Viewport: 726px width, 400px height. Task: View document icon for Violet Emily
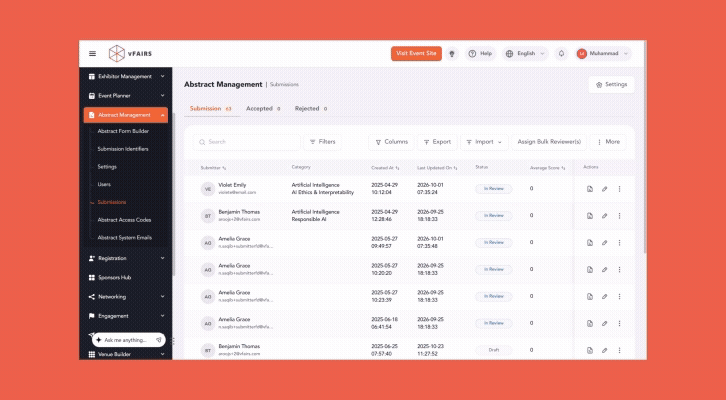(589, 189)
